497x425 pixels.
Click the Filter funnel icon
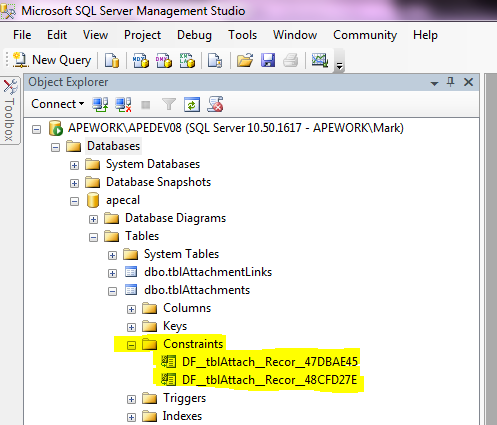coord(169,105)
